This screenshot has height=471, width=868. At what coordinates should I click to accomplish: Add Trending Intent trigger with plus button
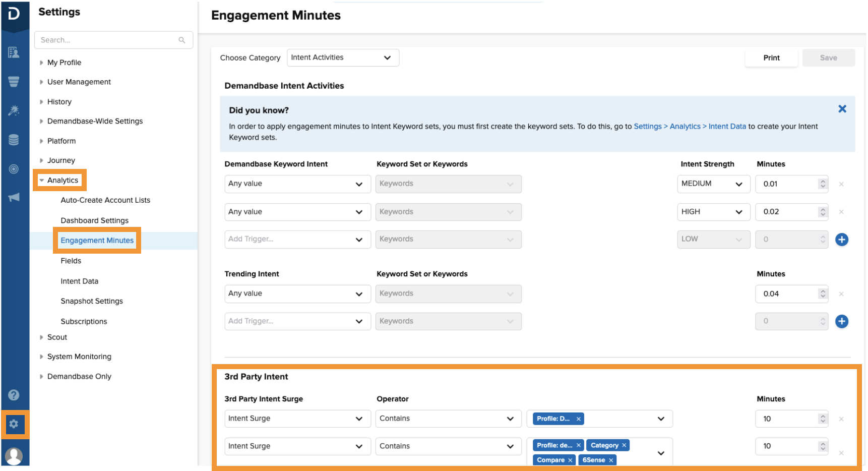(x=841, y=321)
